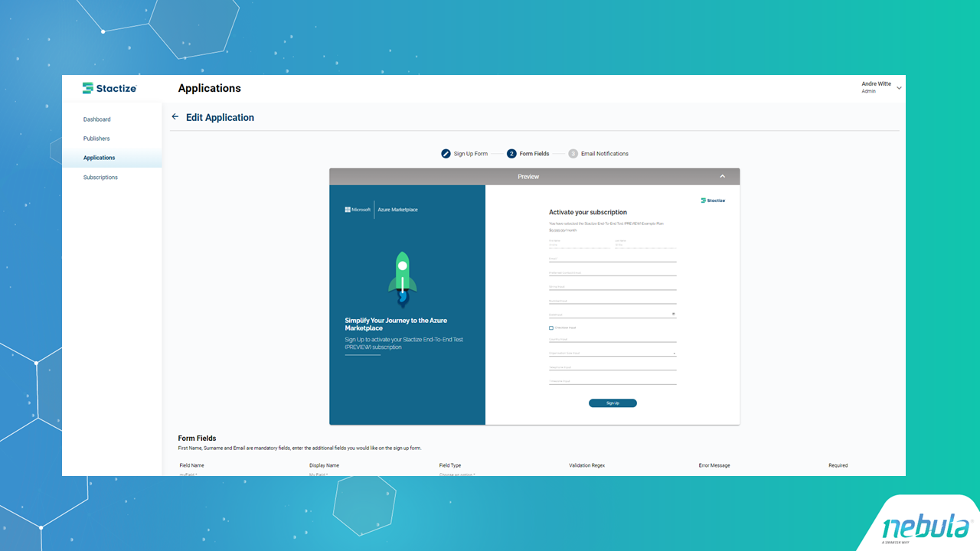
Task: Click the calendar icon in Date Input
Action: click(674, 314)
